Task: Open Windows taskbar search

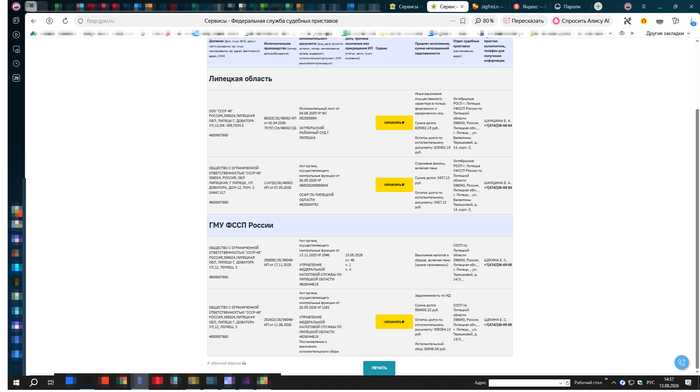Action: [33, 382]
